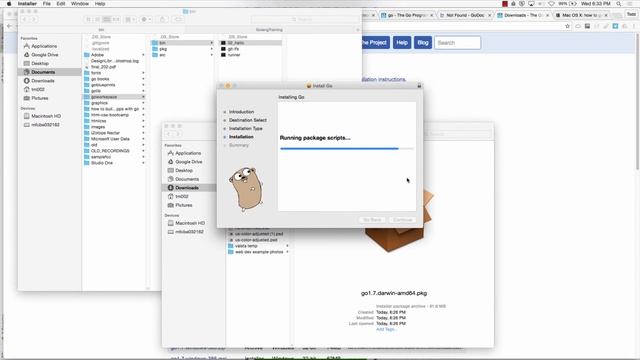Viewport: 640px width, 360px height.
Task: Open the Help menu in the menu bar
Action: point(100,4)
